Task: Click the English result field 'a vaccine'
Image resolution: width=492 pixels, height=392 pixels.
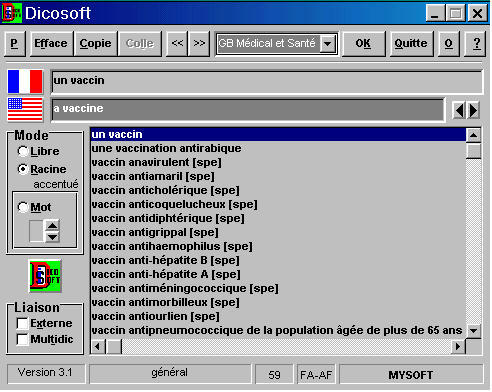Action: point(248,109)
